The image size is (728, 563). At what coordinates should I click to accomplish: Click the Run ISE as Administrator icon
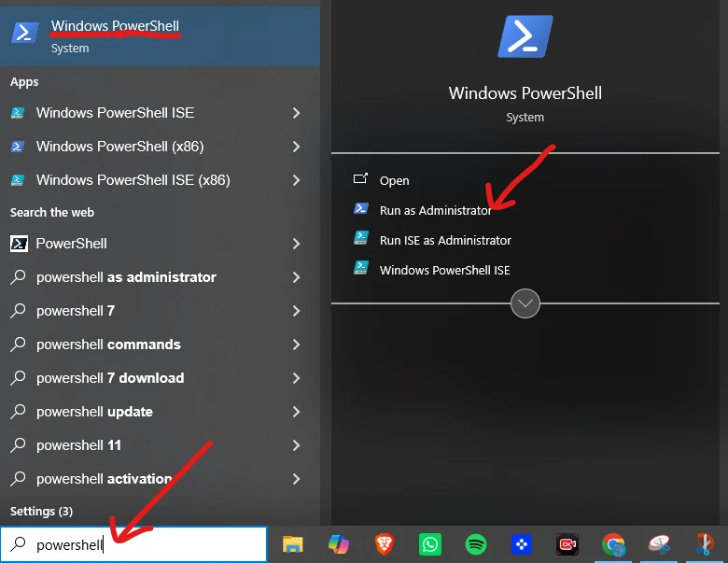point(361,238)
